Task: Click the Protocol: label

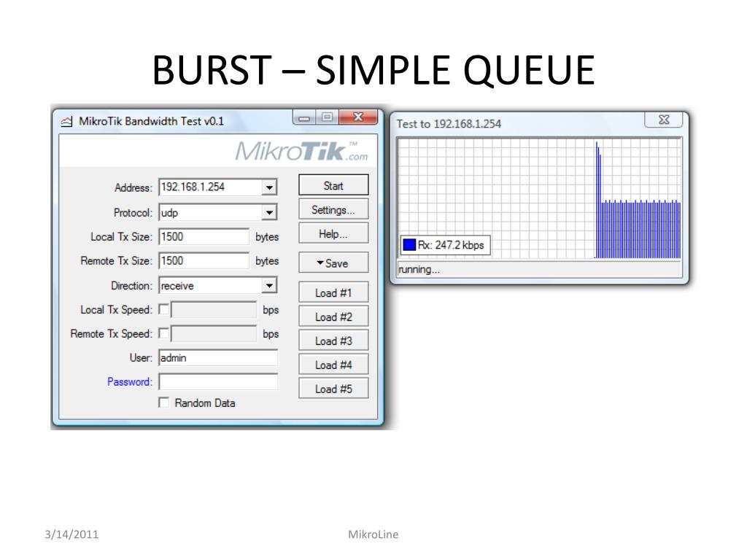Action: point(133,212)
